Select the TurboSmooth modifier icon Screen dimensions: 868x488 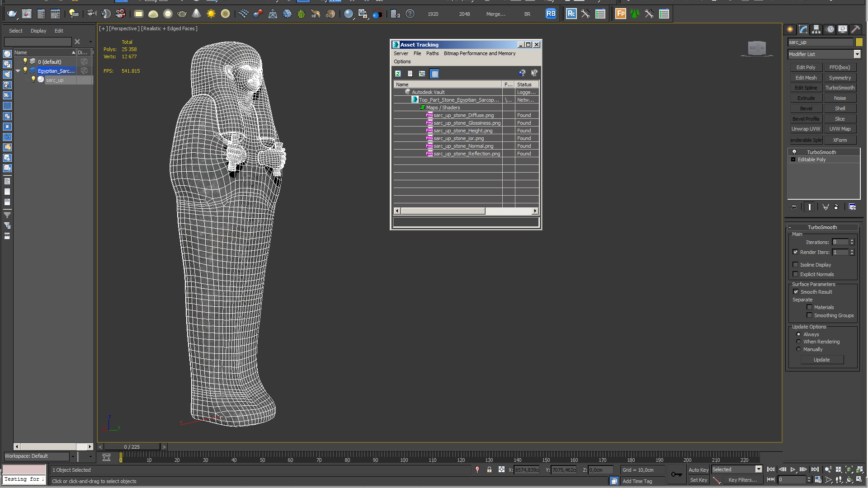tap(793, 151)
